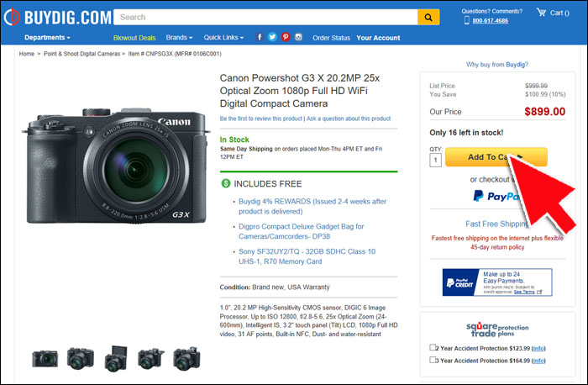The image size is (588, 385).
Task: Click Point & Shoot Digital Cameras breadcrumb
Action: [81, 54]
